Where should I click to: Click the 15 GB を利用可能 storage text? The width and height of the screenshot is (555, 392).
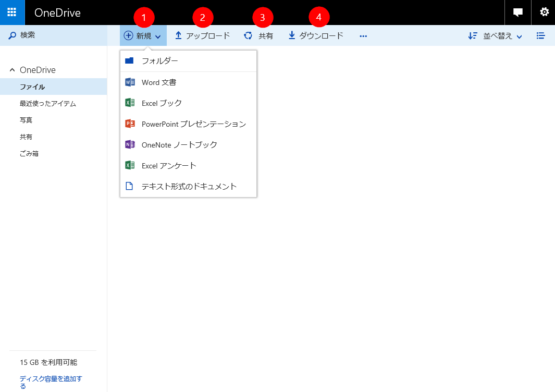coord(48,362)
